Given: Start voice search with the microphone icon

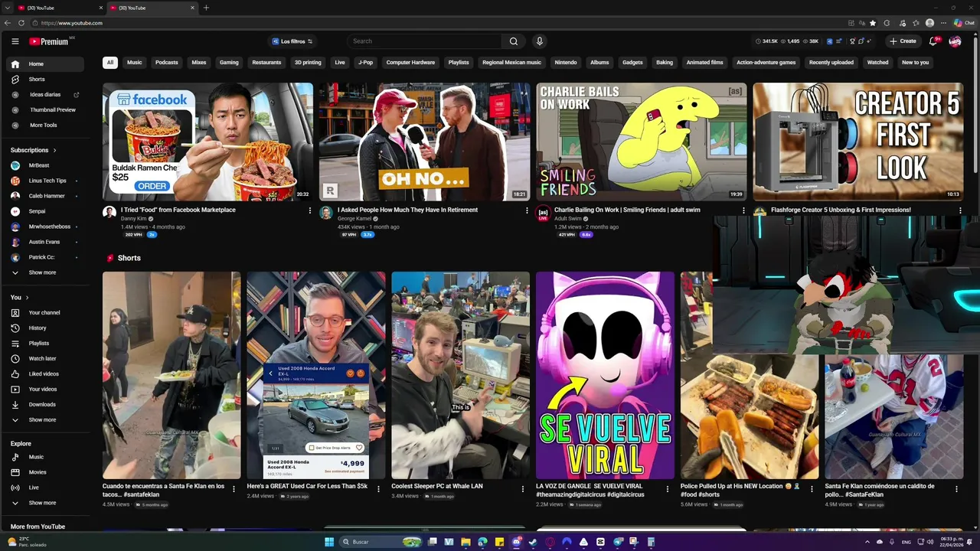Looking at the screenshot, I should click(539, 41).
